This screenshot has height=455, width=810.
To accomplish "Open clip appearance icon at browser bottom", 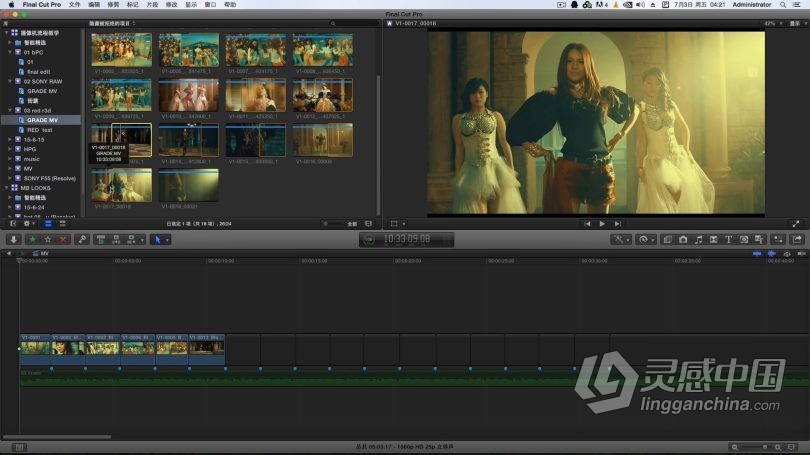I will click(368, 224).
